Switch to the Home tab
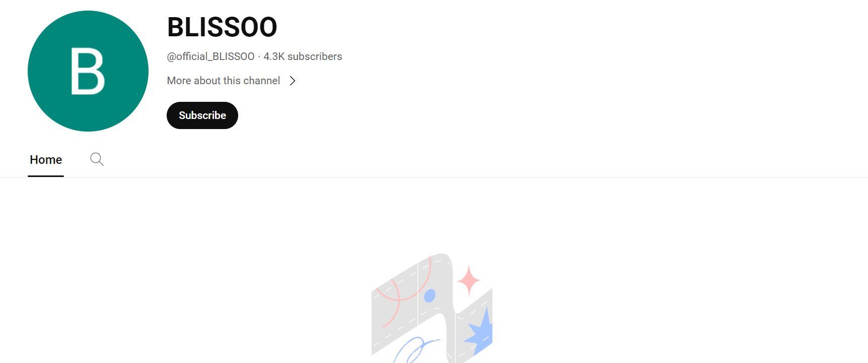The height and width of the screenshot is (363, 868). click(x=46, y=160)
